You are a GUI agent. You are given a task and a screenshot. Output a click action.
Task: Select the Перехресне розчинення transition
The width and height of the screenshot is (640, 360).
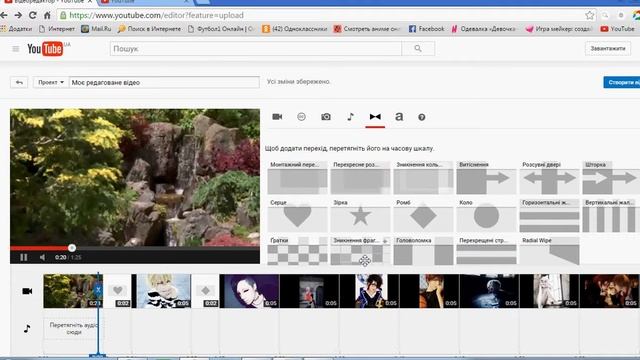(x=360, y=178)
